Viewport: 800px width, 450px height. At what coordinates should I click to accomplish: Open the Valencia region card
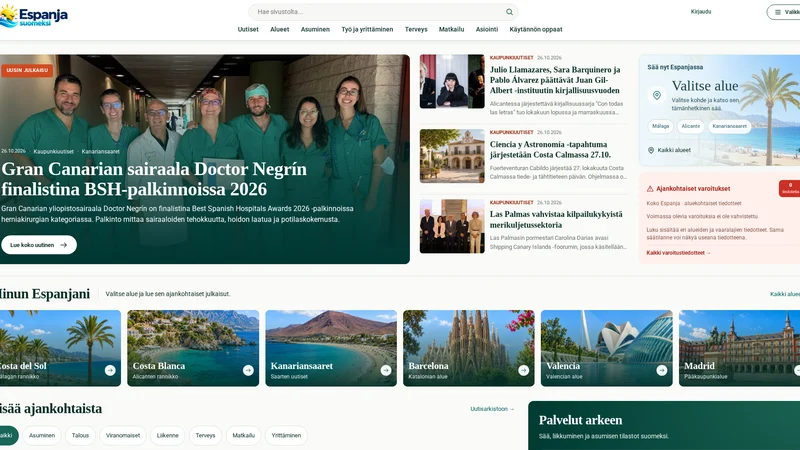tap(607, 348)
